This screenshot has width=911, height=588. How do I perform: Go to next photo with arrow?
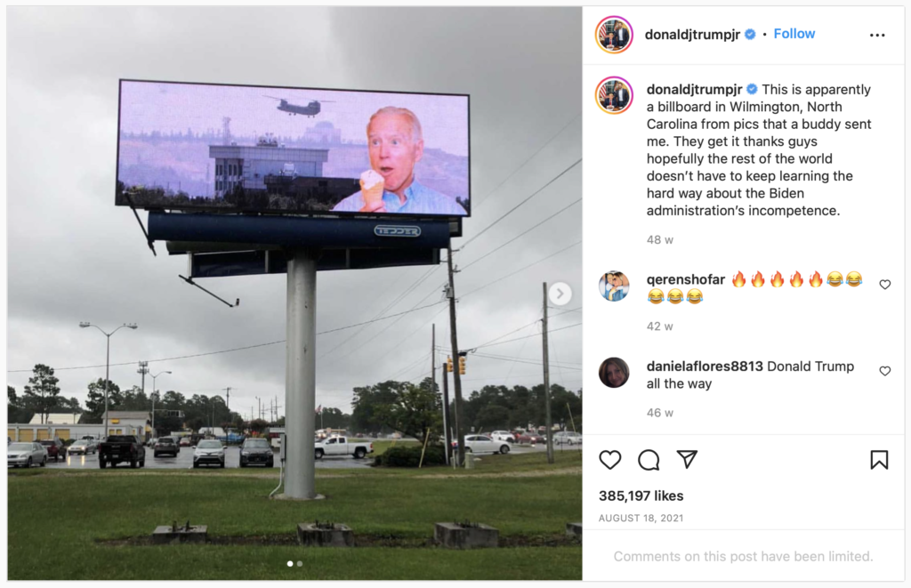click(x=560, y=294)
